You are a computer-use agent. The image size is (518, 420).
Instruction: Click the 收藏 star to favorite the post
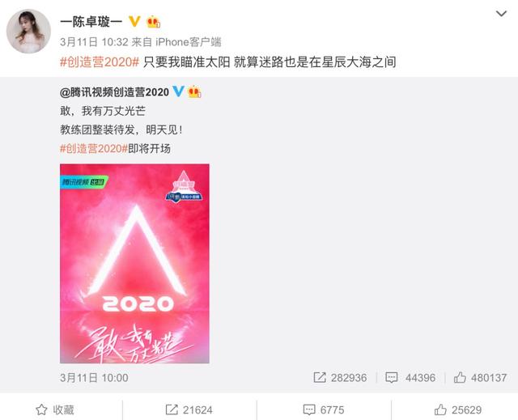55,409
